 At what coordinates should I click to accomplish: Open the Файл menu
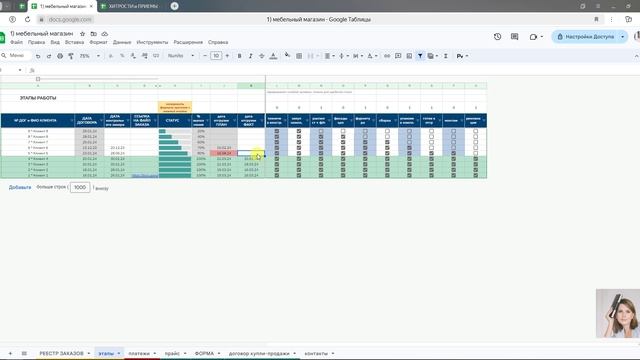point(16,42)
